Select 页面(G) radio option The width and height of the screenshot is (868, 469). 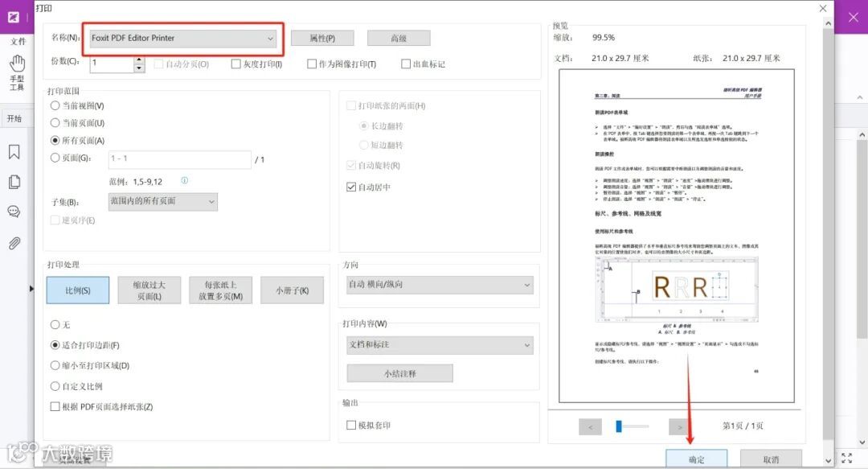(55, 158)
